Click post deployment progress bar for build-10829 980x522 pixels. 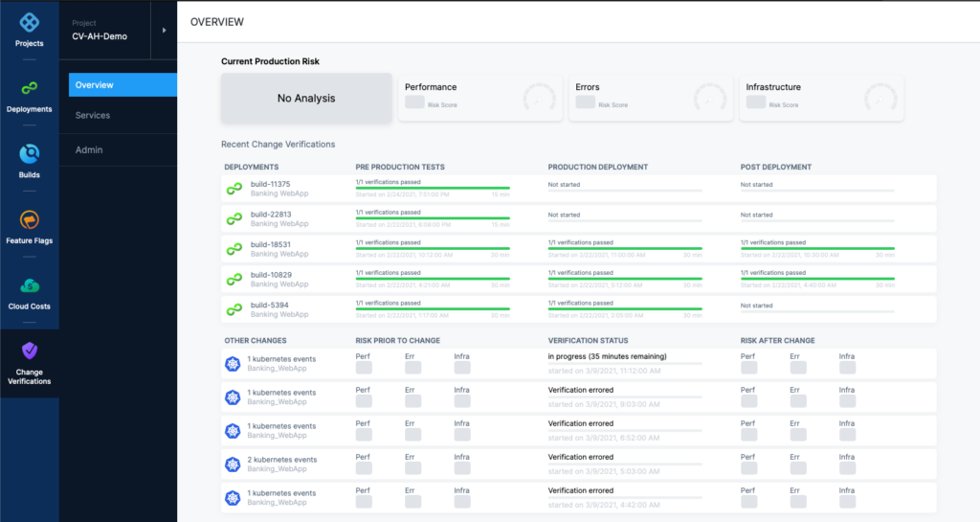coord(817,279)
